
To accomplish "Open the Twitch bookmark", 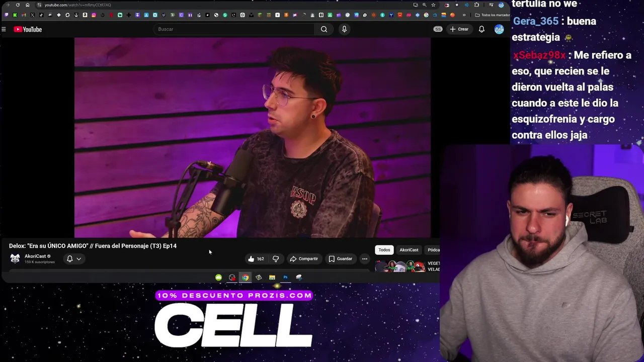I will (x=7, y=15).
